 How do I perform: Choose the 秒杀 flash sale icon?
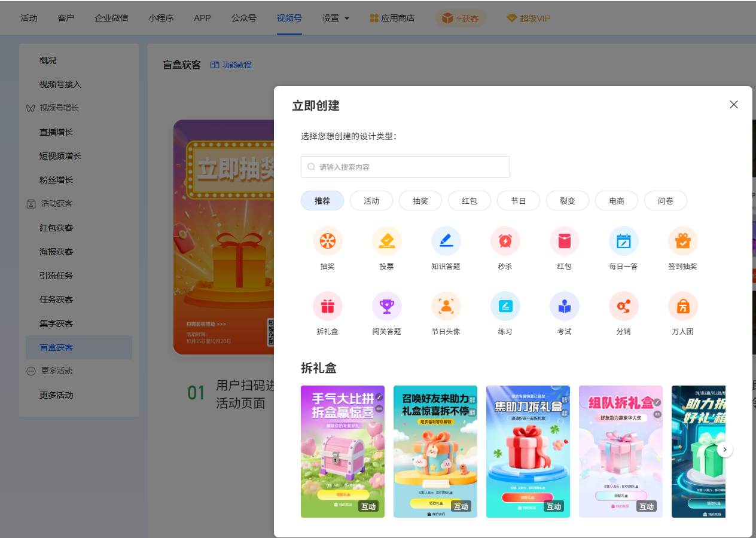[x=505, y=242]
